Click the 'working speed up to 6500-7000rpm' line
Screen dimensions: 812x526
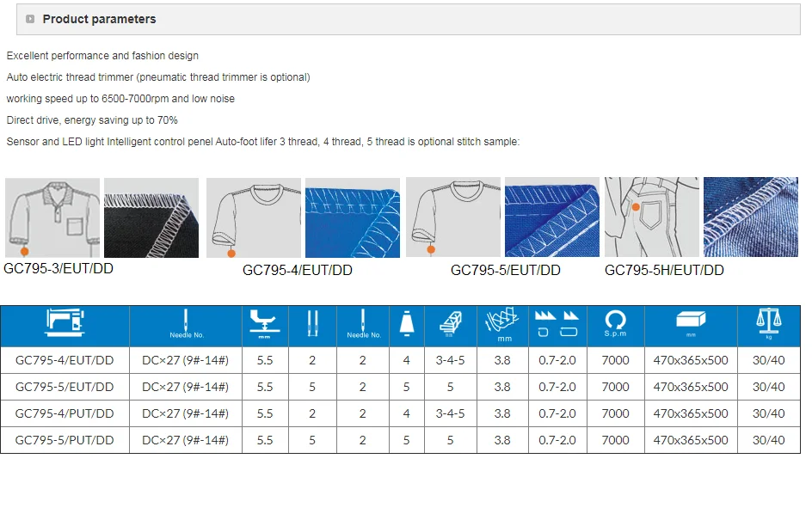tap(120, 99)
